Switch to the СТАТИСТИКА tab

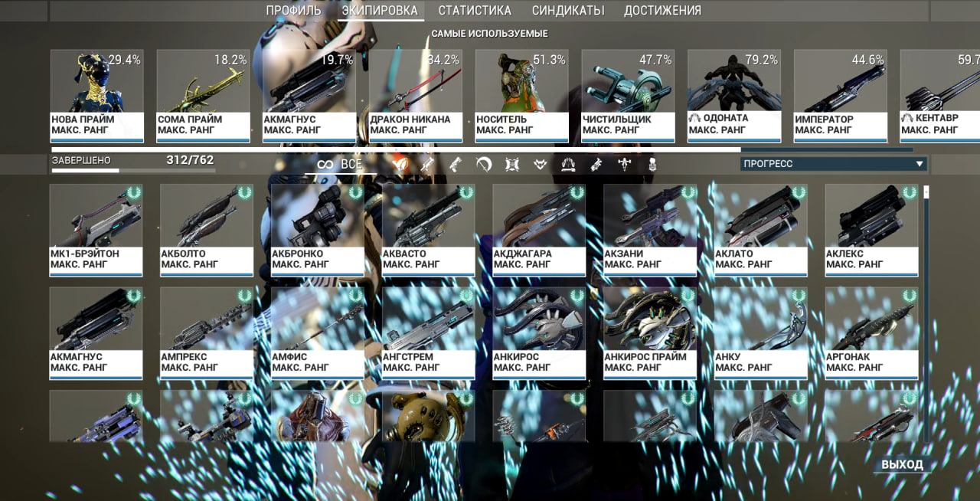coord(475,11)
